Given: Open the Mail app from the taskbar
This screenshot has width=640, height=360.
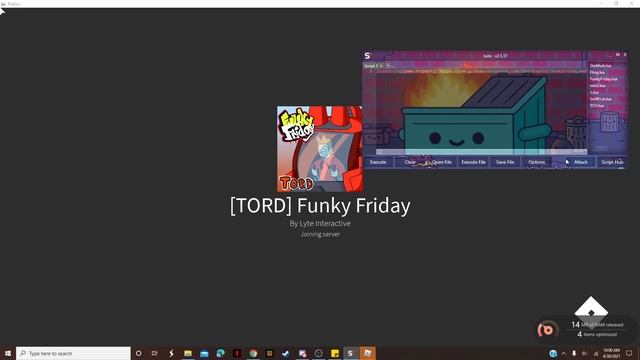Looking at the screenshot, I should 204,353.
